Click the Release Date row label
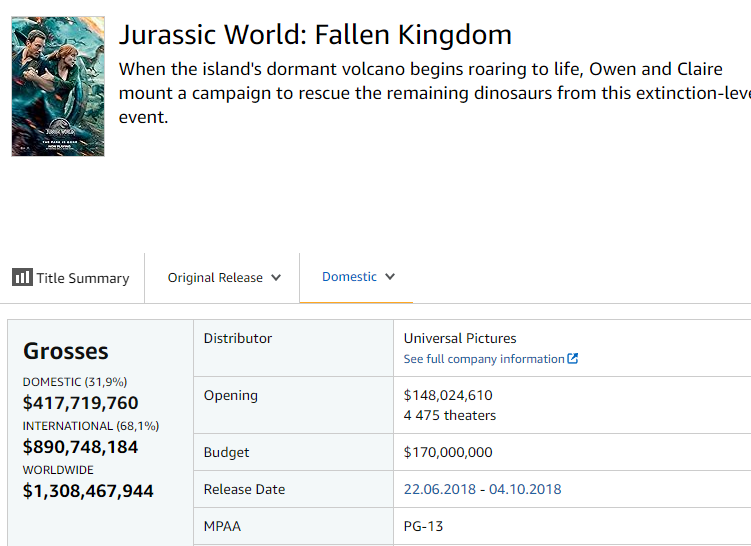This screenshot has width=751, height=546. point(244,489)
